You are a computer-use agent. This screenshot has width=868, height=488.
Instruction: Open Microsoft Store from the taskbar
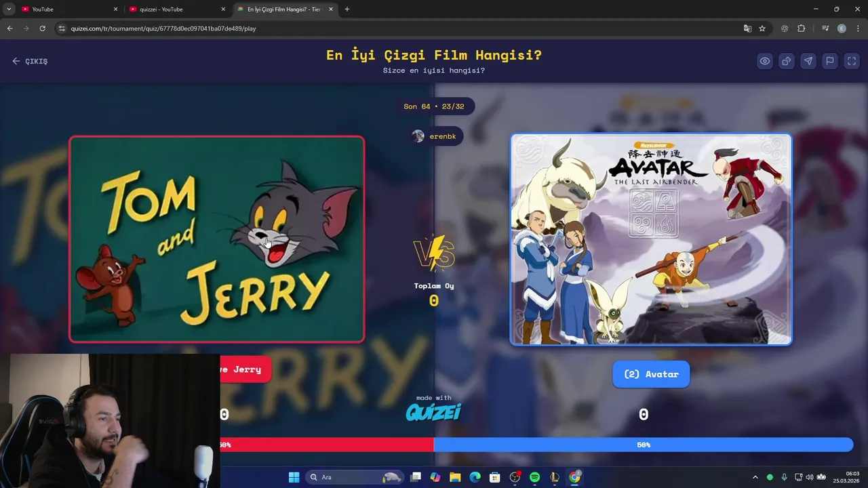coord(495,477)
